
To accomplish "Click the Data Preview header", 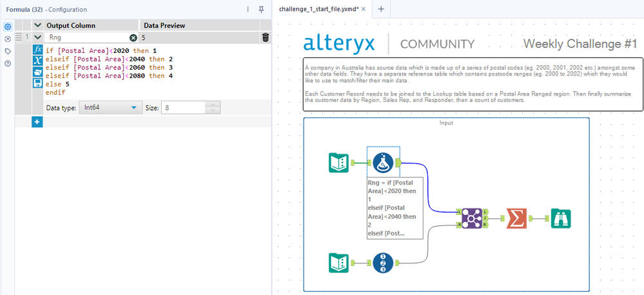I will click(164, 26).
